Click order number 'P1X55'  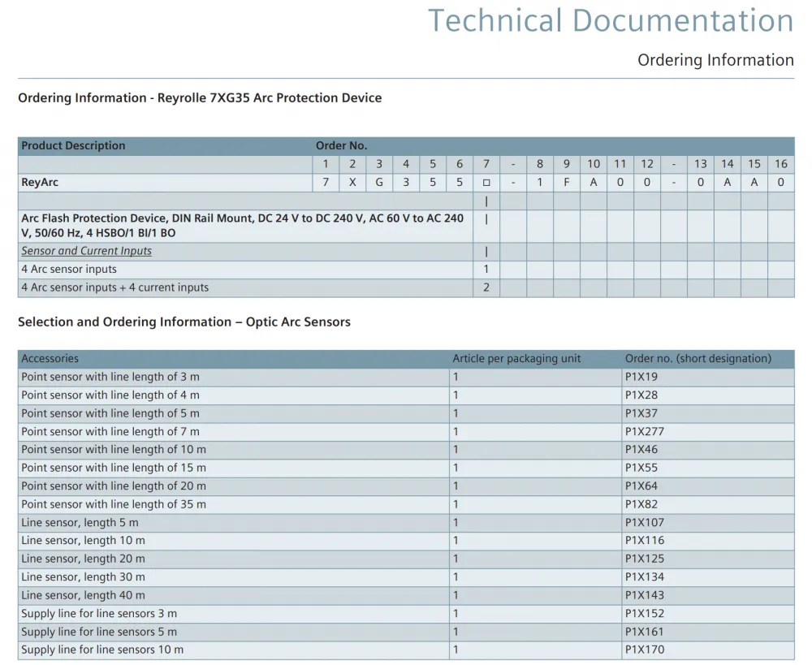(641, 468)
